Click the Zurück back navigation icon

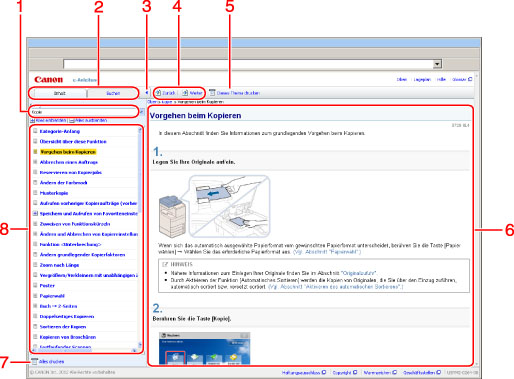pos(158,93)
